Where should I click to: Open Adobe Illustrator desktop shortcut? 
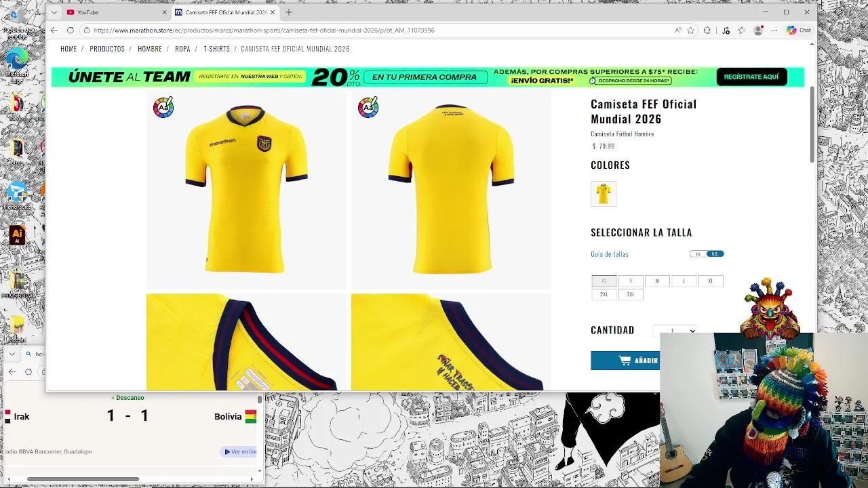coord(17,236)
